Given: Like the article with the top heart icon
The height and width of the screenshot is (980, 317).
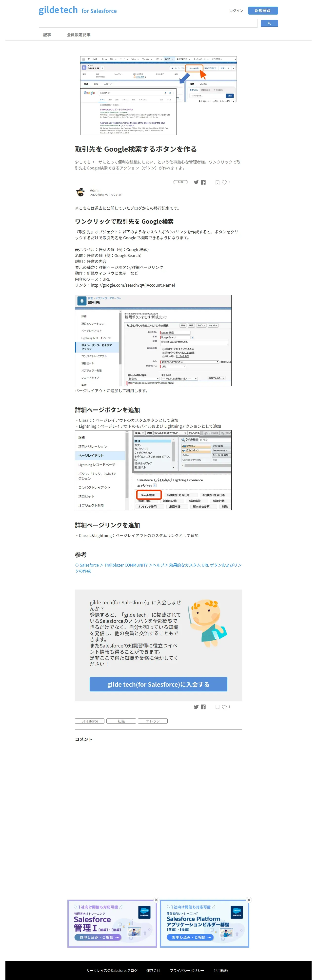Looking at the screenshot, I should (x=224, y=183).
